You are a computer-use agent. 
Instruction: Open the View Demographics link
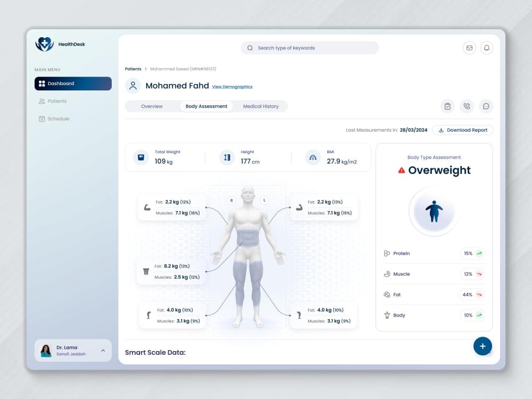(232, 87)
